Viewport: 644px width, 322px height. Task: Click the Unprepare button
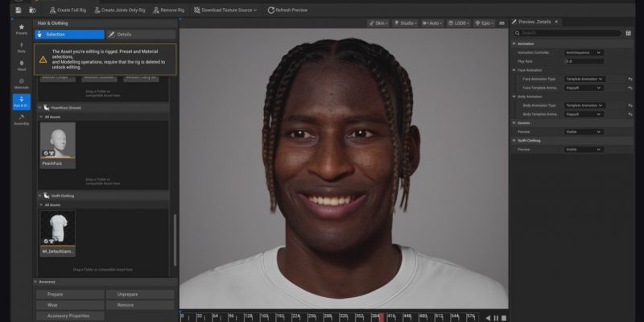point(140,295)
